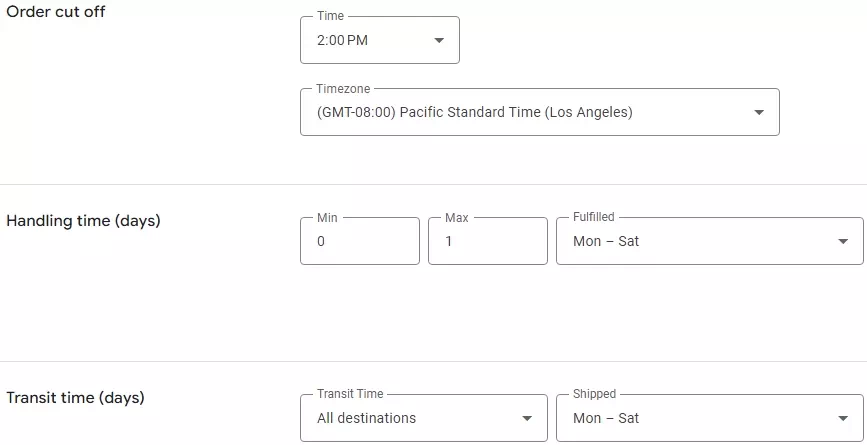Click the Order cut off heading
This screenshot has width=867, height=445.
[x=56, y=12]
